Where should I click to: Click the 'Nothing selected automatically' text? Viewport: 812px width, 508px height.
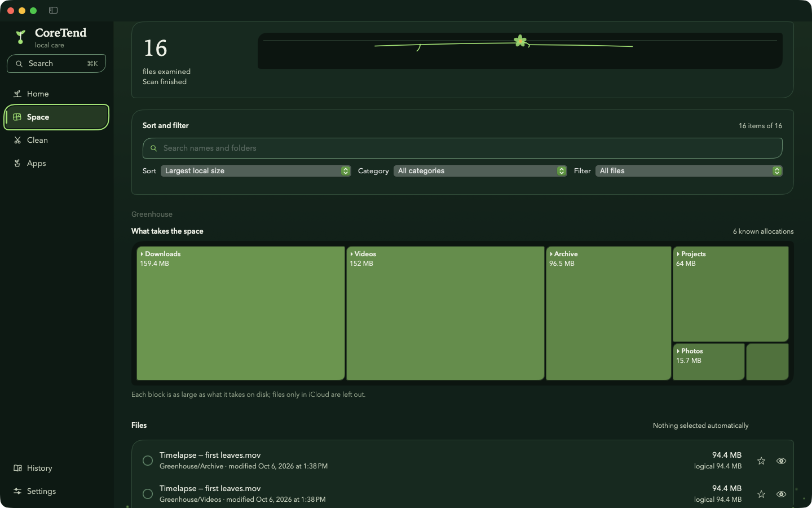point(701,426)
